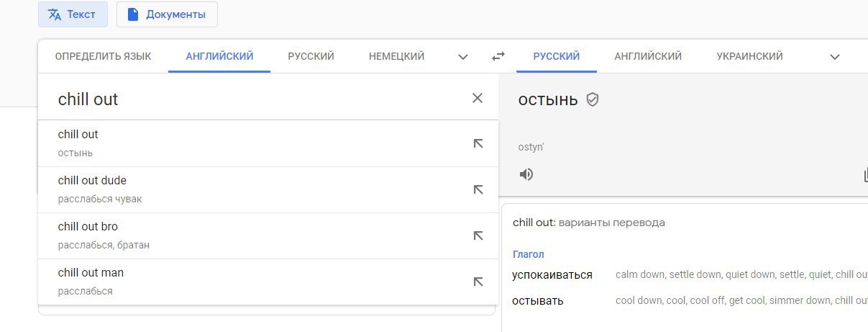Choose suggestion 'chill out man'

pos(268,282)
